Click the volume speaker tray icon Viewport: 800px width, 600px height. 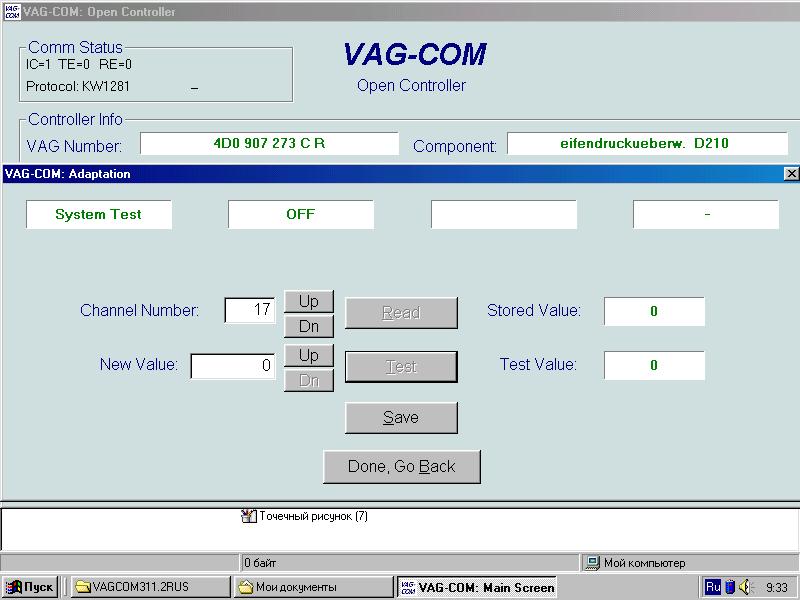[x=745, y=587]
